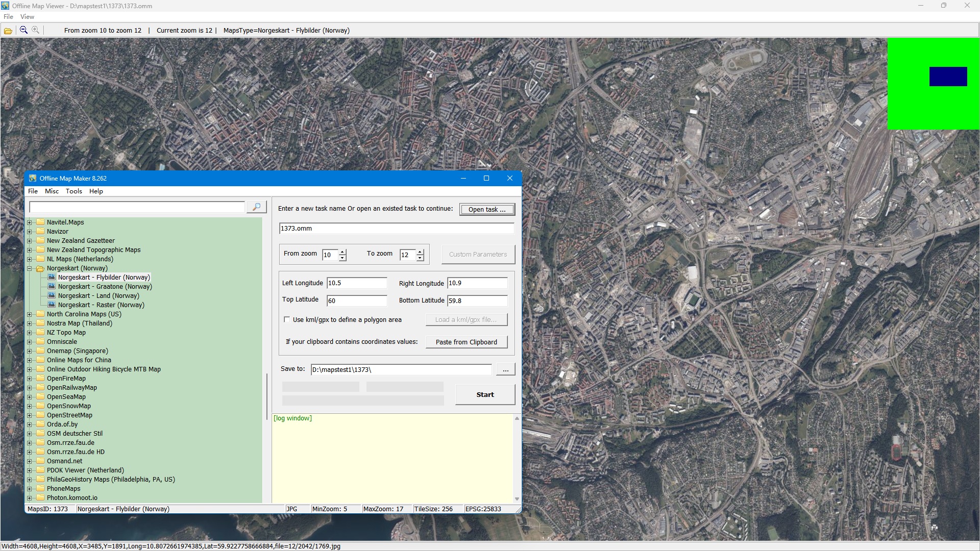Open the View menu in Map Viewer
Viewport: 980px width, 551px height.
click(27, 16)
